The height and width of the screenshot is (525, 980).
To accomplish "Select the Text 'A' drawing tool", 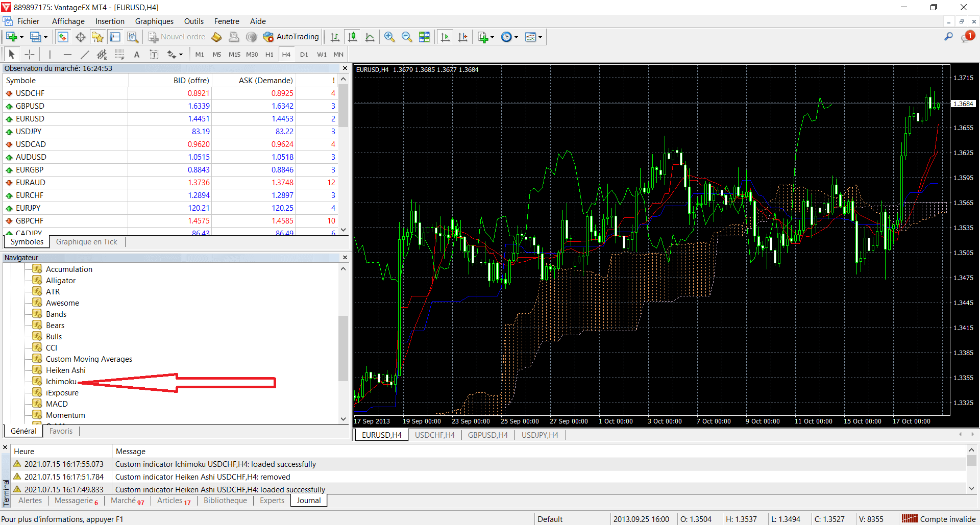I will [x=136, y=55].
